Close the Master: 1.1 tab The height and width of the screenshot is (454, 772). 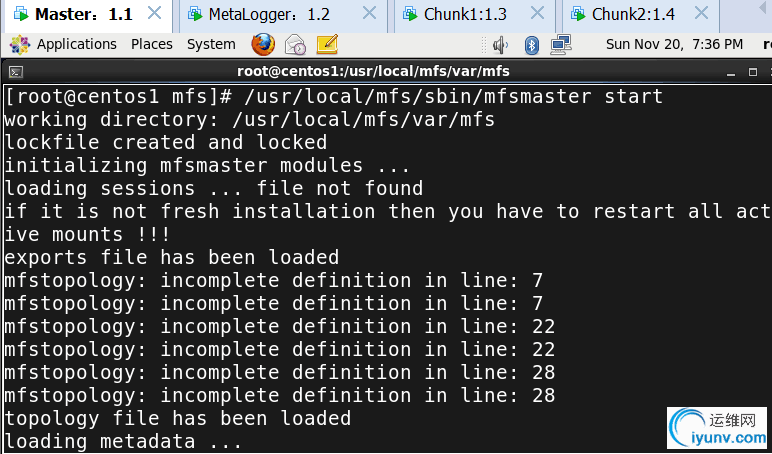click(x=155, y=13)
